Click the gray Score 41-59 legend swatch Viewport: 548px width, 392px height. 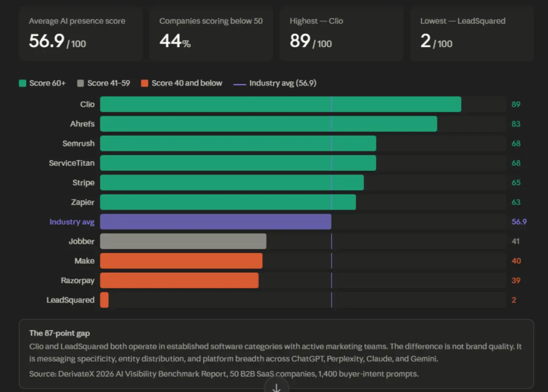[x=81, y=83]
